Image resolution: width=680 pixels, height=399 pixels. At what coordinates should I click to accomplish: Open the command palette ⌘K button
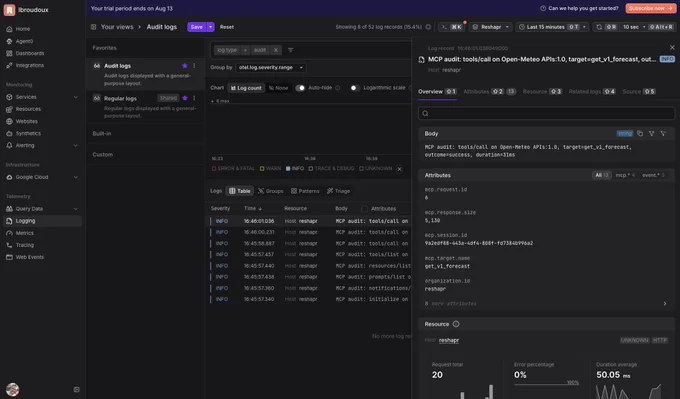tap(451, 27)
